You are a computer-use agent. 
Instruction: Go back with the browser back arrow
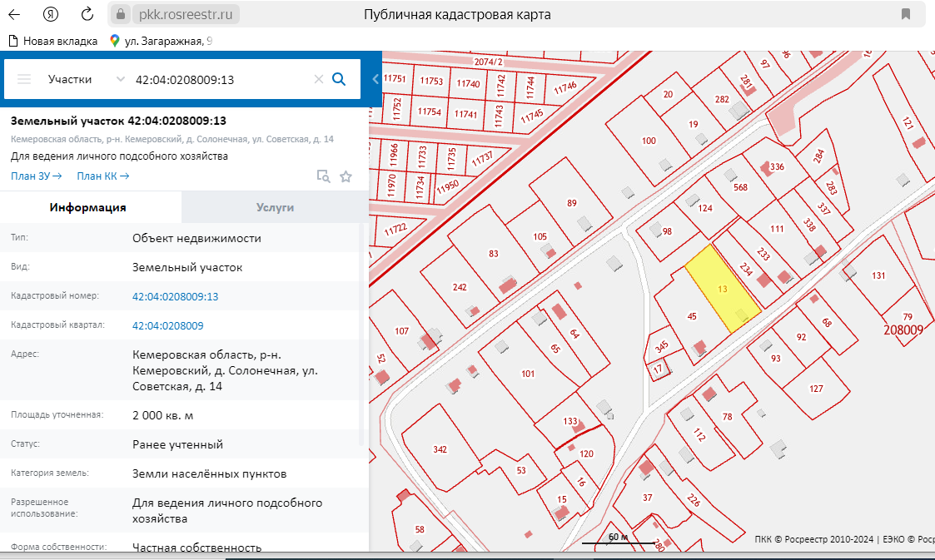[x=14, y=14]
